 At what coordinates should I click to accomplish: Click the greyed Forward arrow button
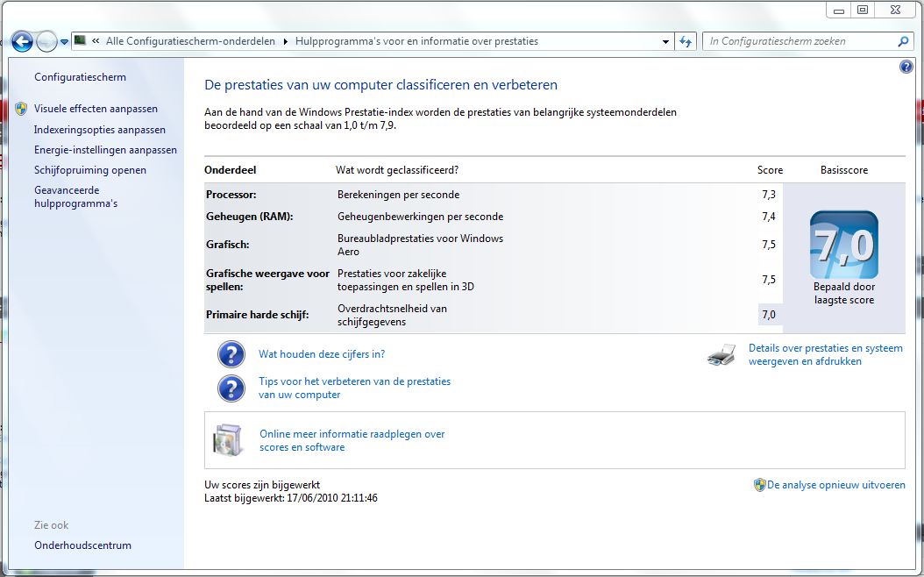click(46, 42)
